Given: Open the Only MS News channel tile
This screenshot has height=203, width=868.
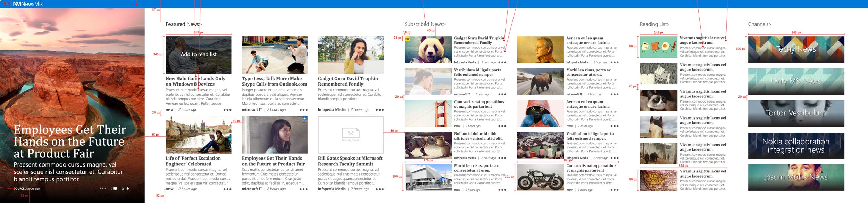Looking at the screenshot, I should coord(796,81).
